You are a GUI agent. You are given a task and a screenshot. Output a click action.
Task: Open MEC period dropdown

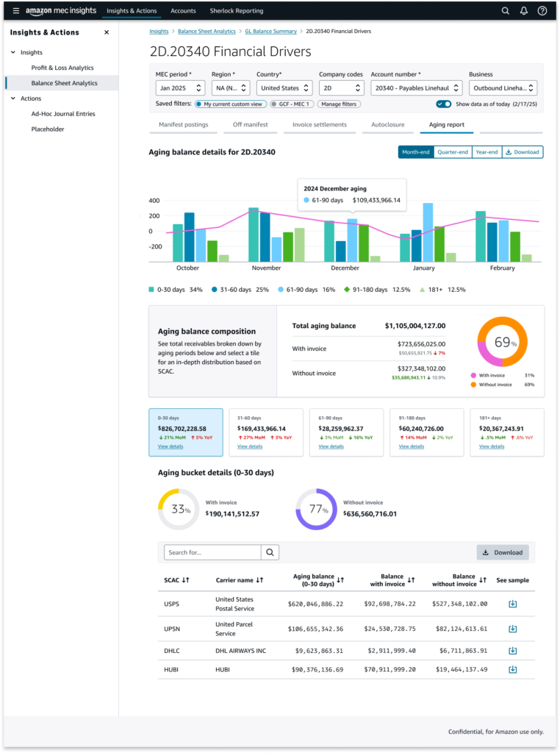coord(181,88)
